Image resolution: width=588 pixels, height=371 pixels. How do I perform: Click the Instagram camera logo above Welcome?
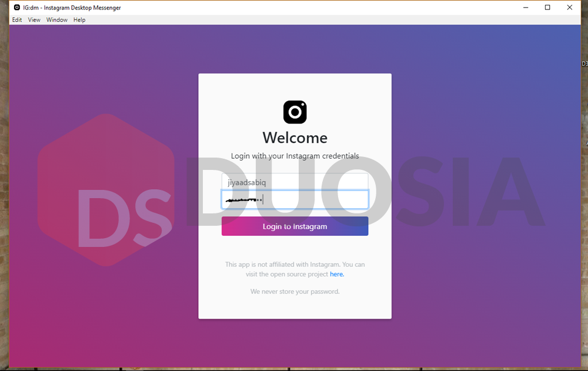pos(295,112)
